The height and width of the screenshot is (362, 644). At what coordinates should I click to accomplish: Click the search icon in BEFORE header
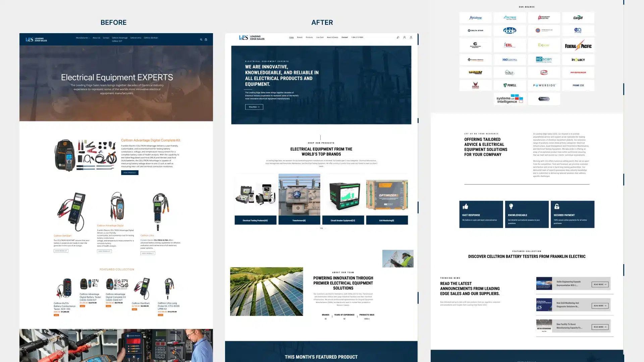coord(201,40)
